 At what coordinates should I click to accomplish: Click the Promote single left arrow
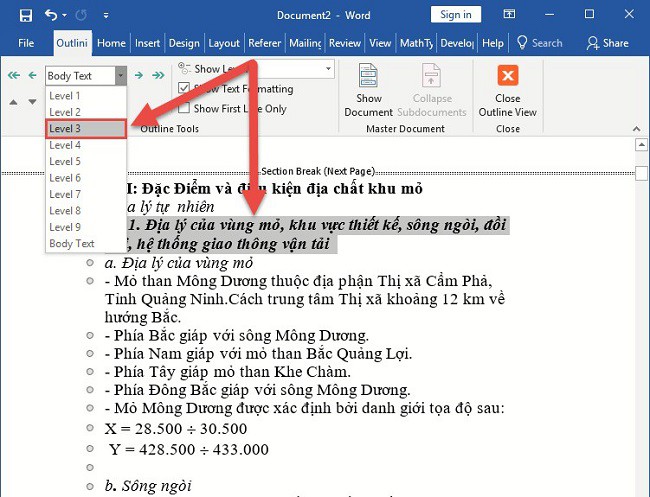(x=32, y=75)
